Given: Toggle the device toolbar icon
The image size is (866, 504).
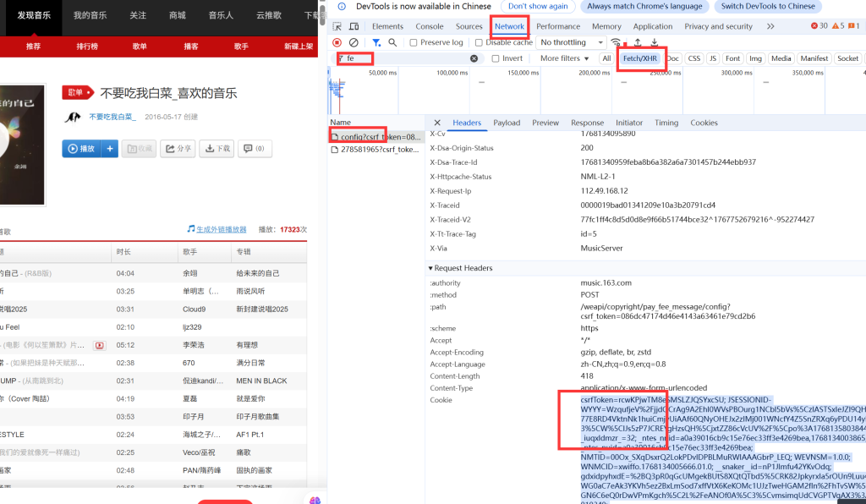Looking at the screenshot, I should coord(354,26).
